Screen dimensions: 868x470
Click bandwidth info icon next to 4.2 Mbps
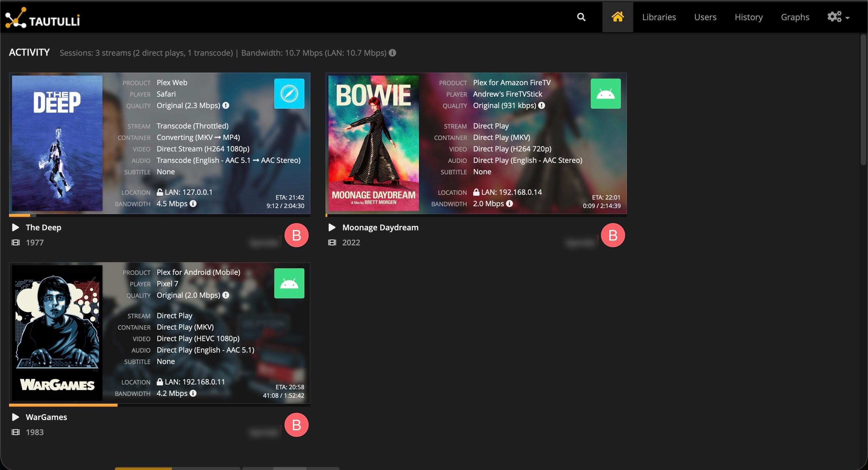click(x=193, y=393)
